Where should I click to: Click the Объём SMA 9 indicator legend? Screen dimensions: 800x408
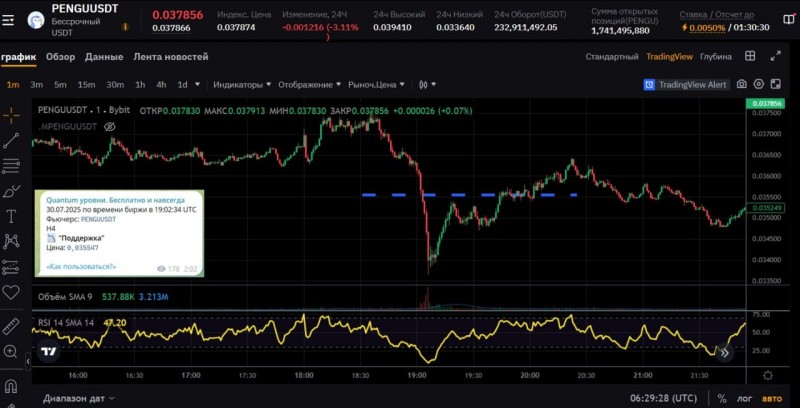65,296
